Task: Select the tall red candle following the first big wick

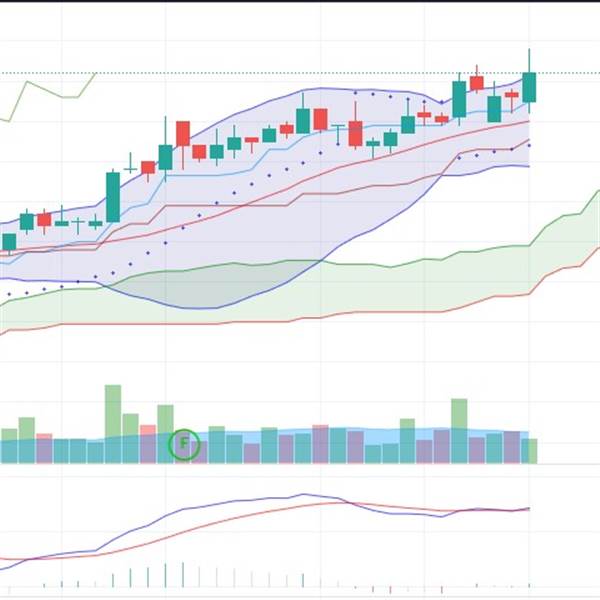Action: pos(183,134)
